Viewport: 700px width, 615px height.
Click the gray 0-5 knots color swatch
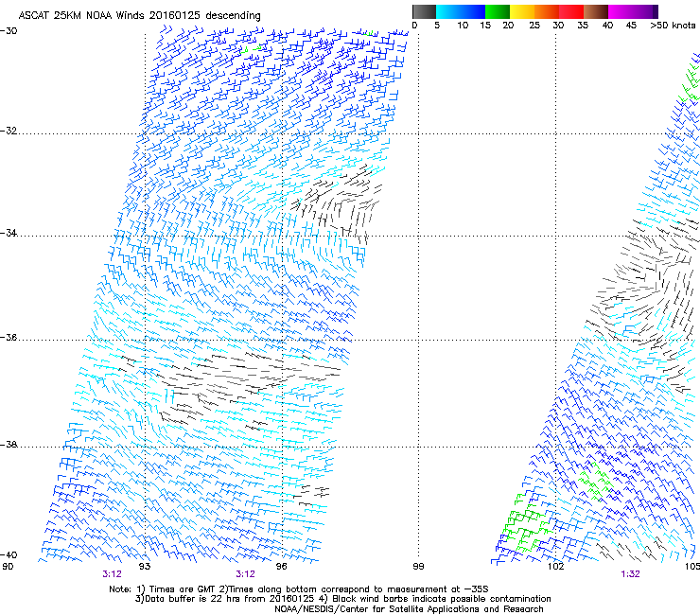click(x=424, y=11)
